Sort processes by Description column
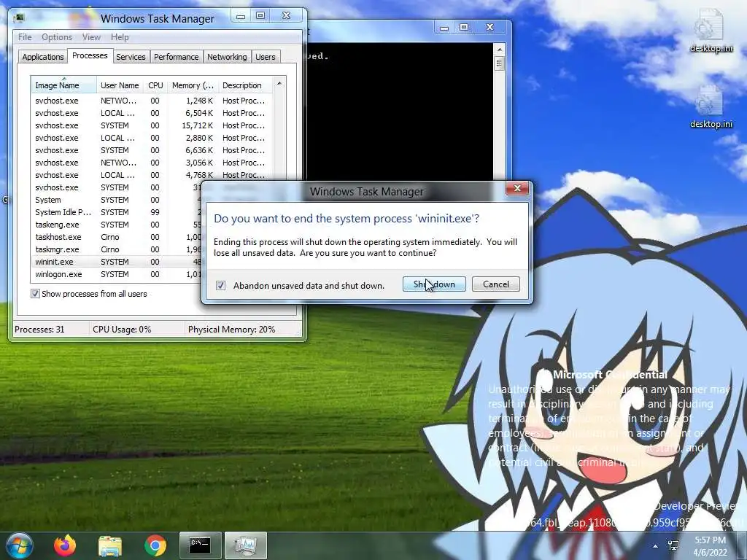This screenshot has width=747, height=560. pyautogui.click(x=245, y=85)
